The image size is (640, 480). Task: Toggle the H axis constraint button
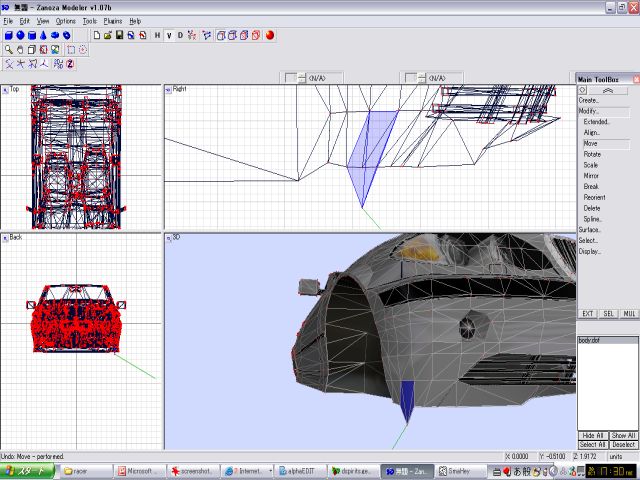(157, 35)
